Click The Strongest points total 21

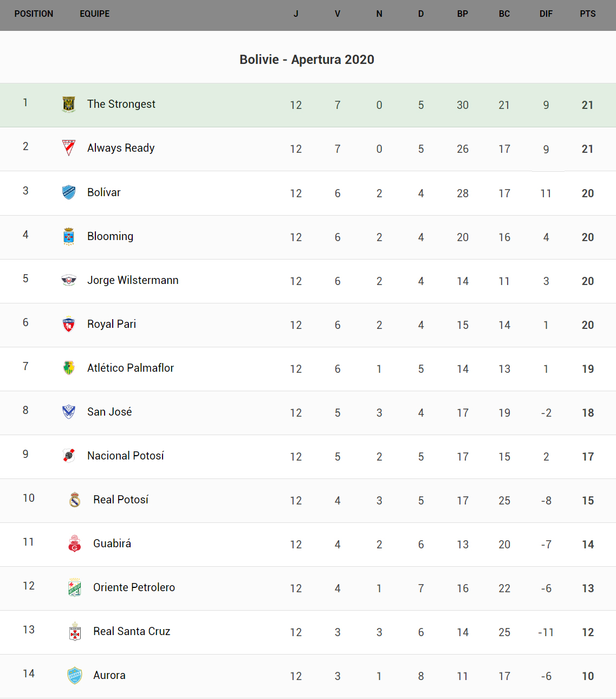click(588, 105)
